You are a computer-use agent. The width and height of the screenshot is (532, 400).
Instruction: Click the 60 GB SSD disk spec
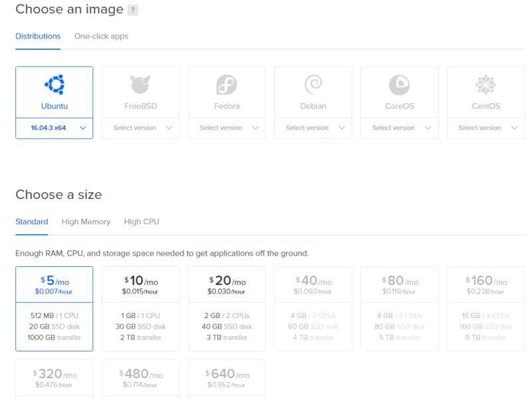pyautogui.click(x=313, y=327)
